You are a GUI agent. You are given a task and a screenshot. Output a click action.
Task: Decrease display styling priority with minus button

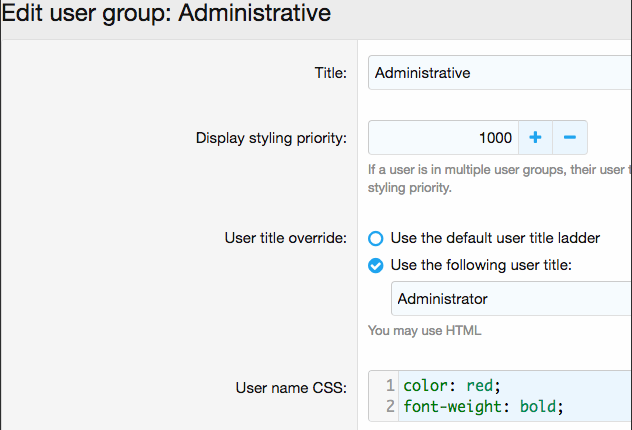point(570,137)
